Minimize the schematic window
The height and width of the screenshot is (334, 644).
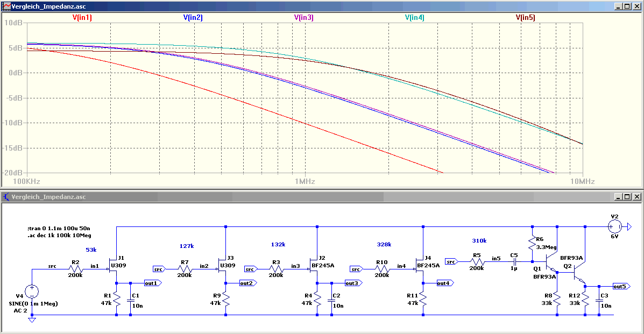pyautogui.click(x=618, y=197)
